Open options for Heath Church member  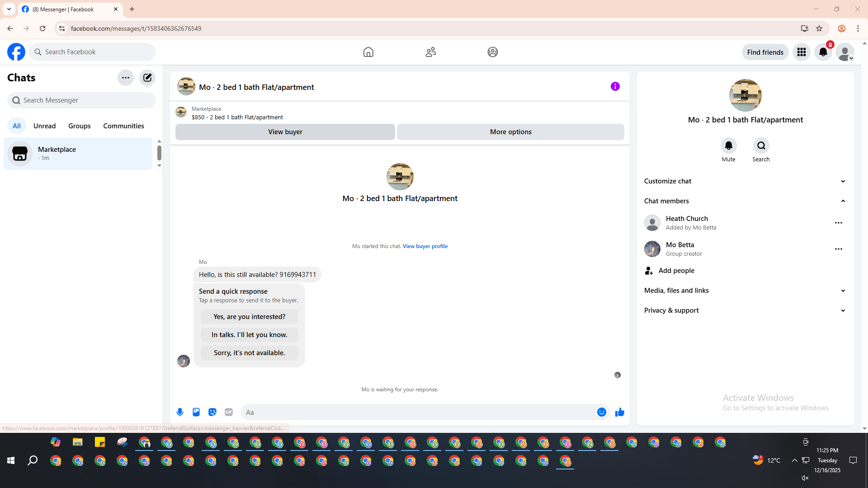click(839, 223)
